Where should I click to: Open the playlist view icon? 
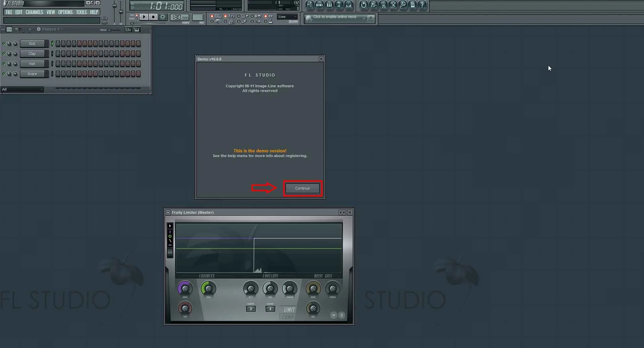point(310,5)
